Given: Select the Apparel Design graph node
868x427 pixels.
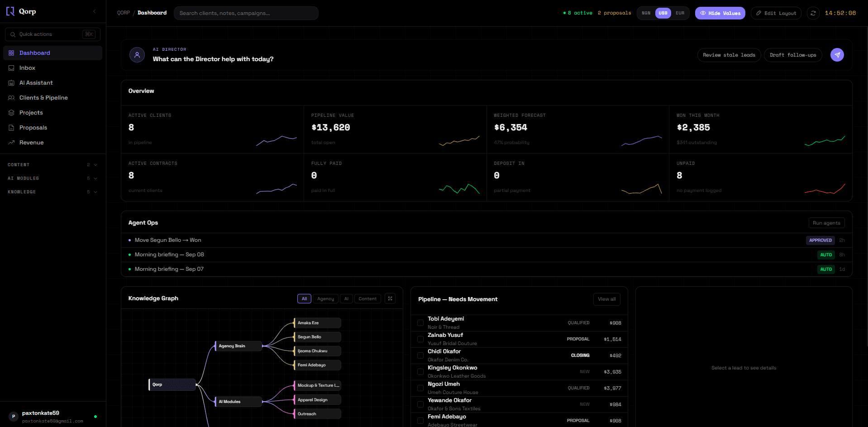Looking at the screenshot, I should pyautogui.click(x=317, y=400).
